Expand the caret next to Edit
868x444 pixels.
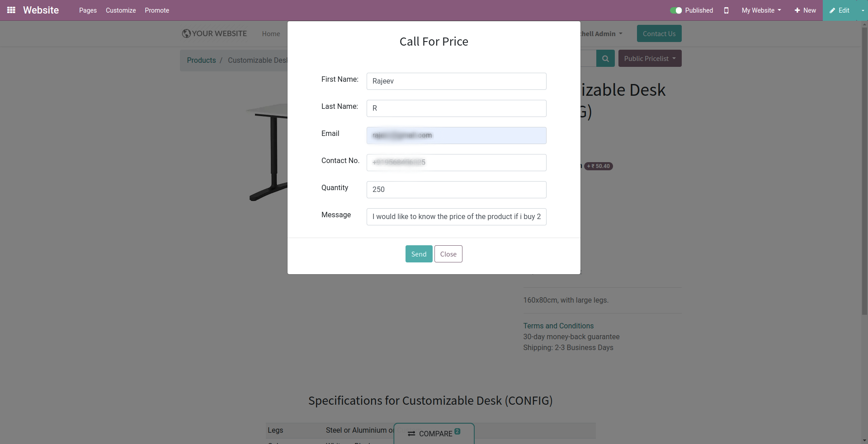coord(863,10)
